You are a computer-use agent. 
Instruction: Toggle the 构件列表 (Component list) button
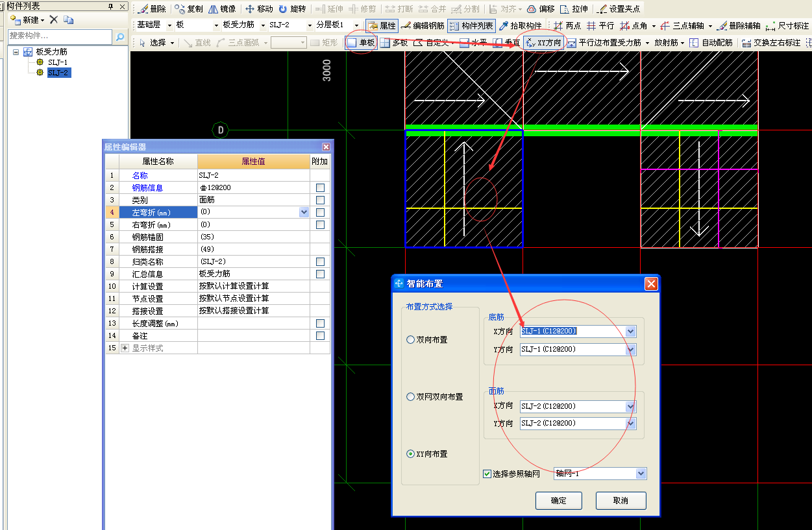(471, 26)
